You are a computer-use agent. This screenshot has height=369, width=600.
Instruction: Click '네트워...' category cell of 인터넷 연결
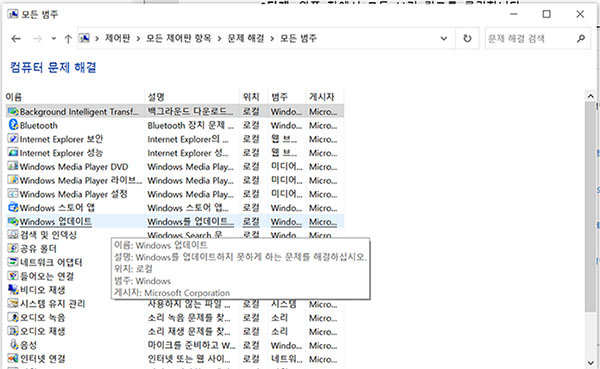287,359
